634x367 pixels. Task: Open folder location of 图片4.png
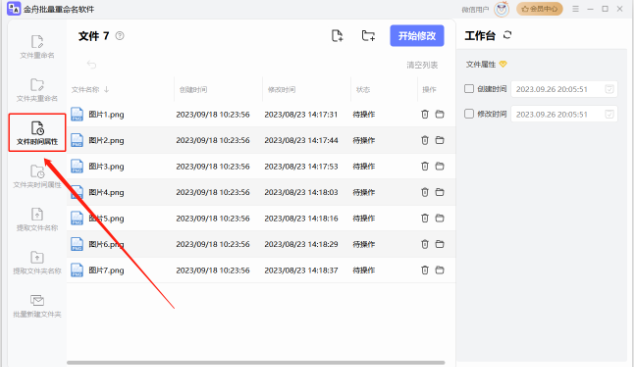[440, 192]
